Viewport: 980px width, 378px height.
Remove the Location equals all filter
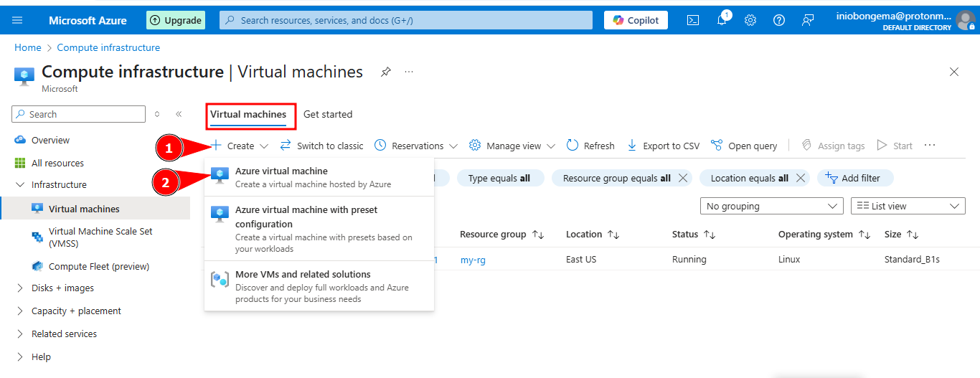pos(801,178)
